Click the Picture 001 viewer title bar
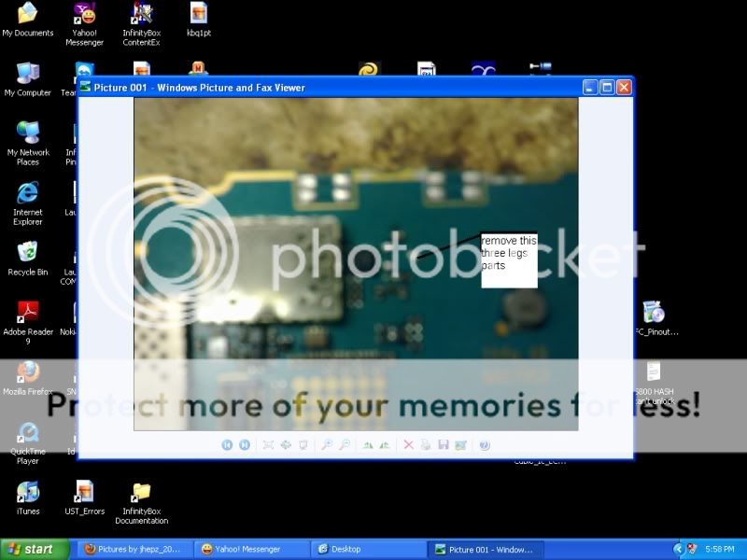This screenshot has height=560, width=747. pos(327,87)
